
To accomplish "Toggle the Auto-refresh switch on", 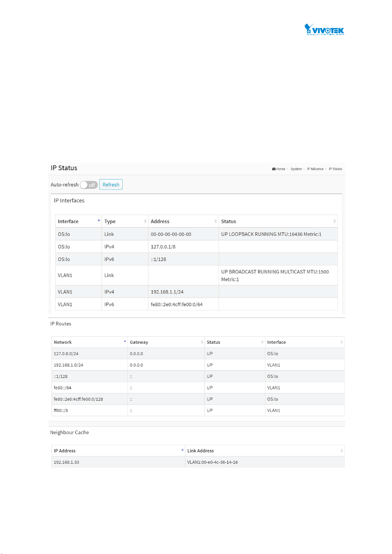I will (89, 185).
